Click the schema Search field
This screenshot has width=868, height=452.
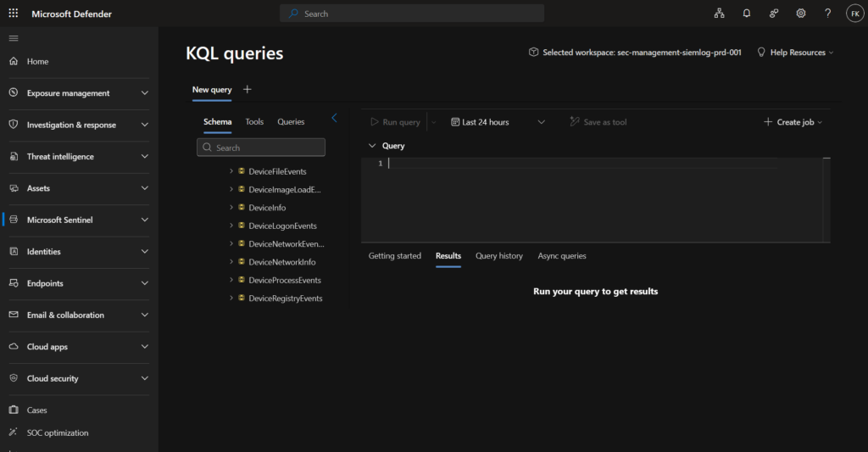(261, 148)
